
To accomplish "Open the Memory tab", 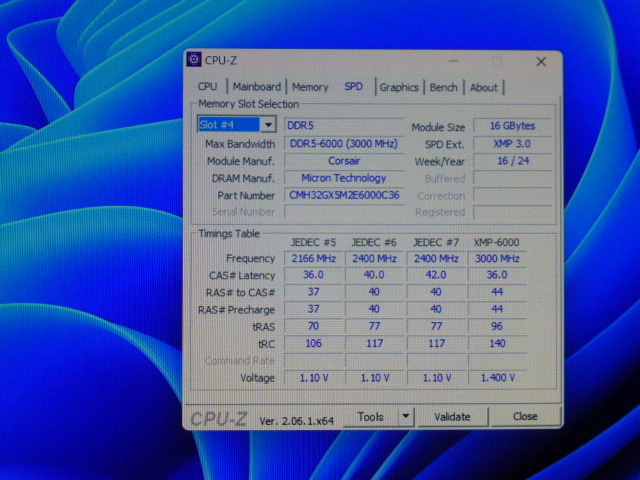I will pyautogui.click(x=310, y=87).
